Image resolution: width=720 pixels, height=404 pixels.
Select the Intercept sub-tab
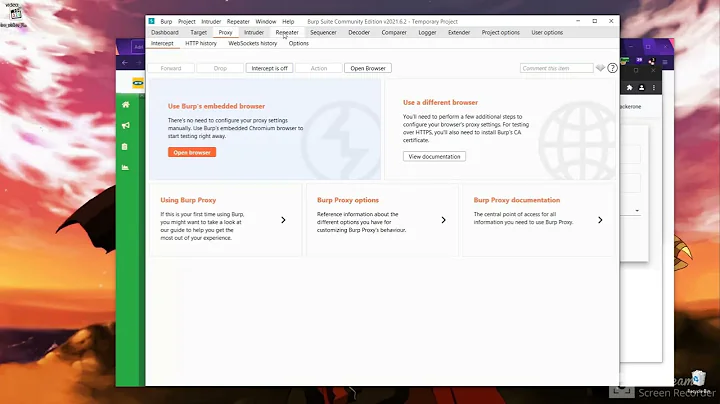[162, 43]
